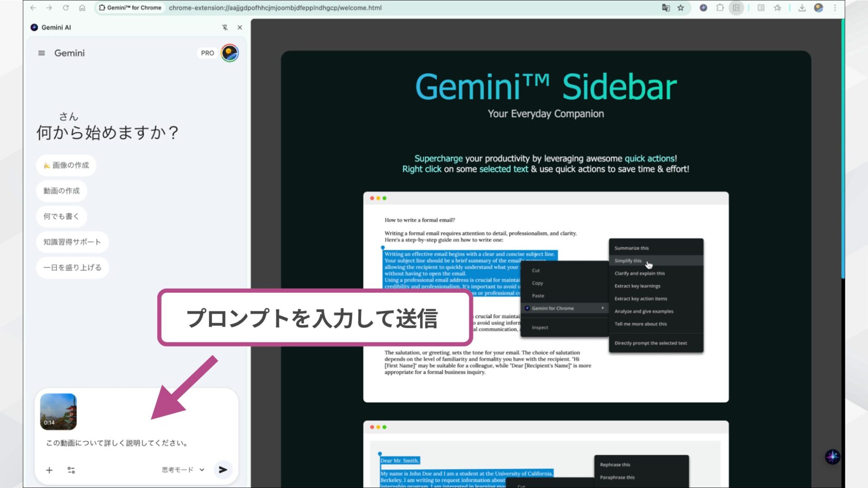This screenshot has width=868, height=488.
Task: Send the prompt with the send arrow icon
Action: pyautogui.click(x=223, y=470)
